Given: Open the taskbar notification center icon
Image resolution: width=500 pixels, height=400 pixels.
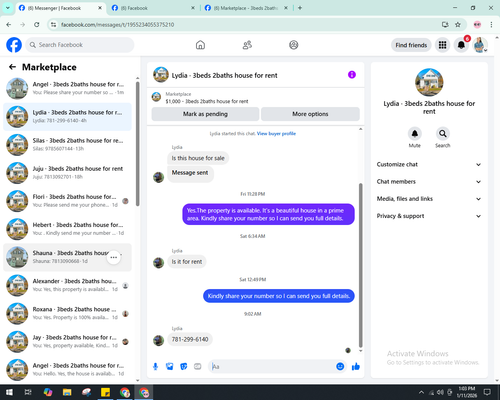Looking at the screenshot, I should point(487,392).
